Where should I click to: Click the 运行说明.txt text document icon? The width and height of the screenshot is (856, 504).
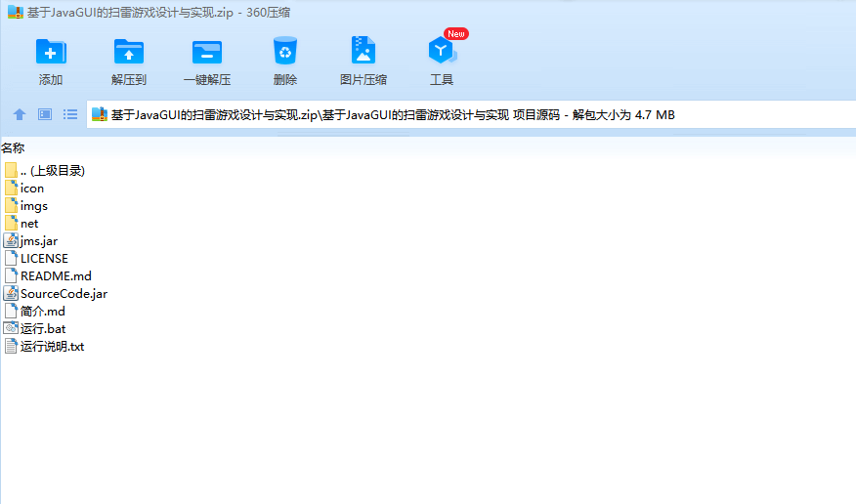pyautogui.click(x=11, y=346)
